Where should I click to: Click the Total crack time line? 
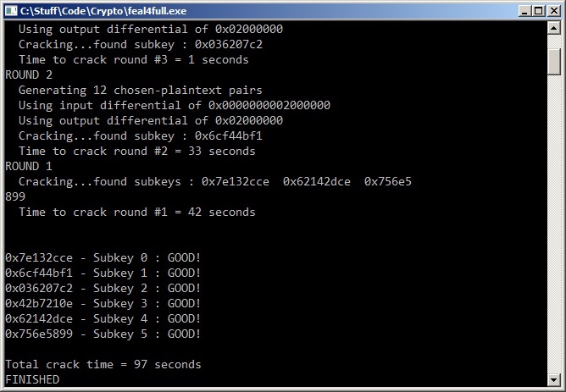[103, 364]
